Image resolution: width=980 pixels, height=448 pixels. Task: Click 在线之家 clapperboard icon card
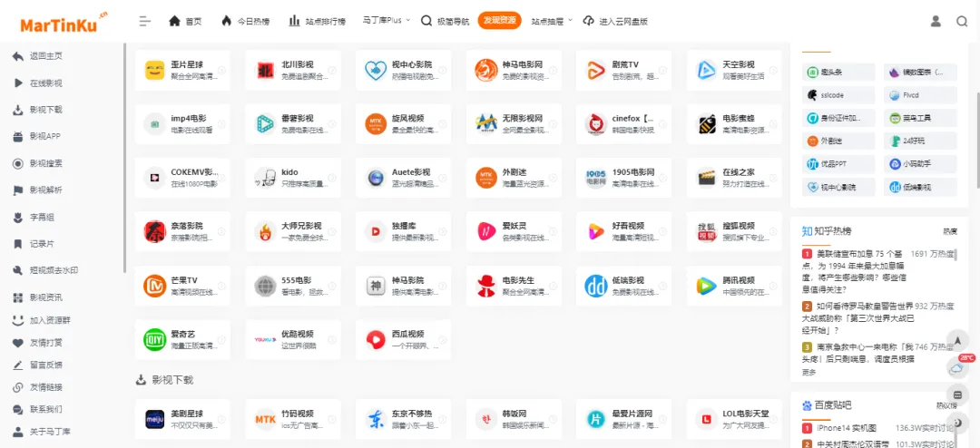click(x=734, y=178)
